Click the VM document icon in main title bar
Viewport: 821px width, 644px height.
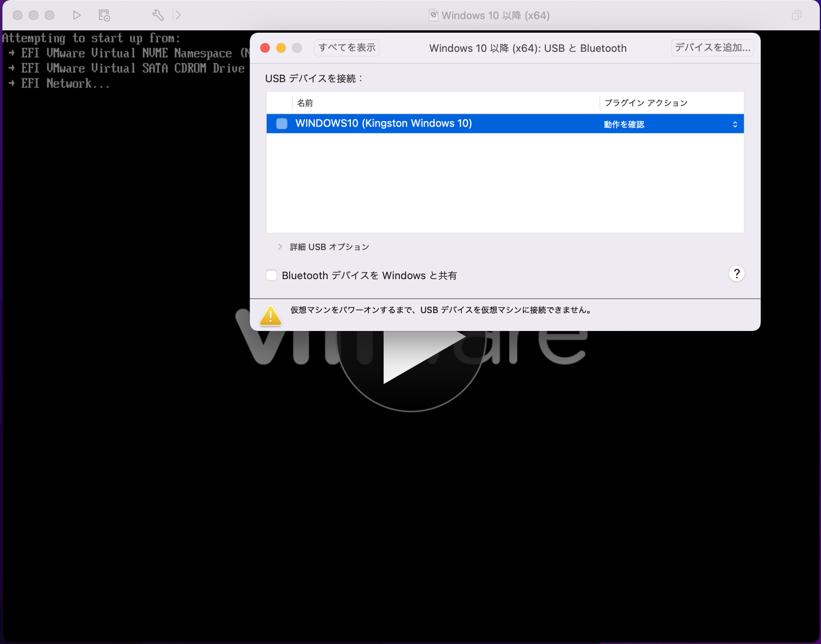click(433, 15)
